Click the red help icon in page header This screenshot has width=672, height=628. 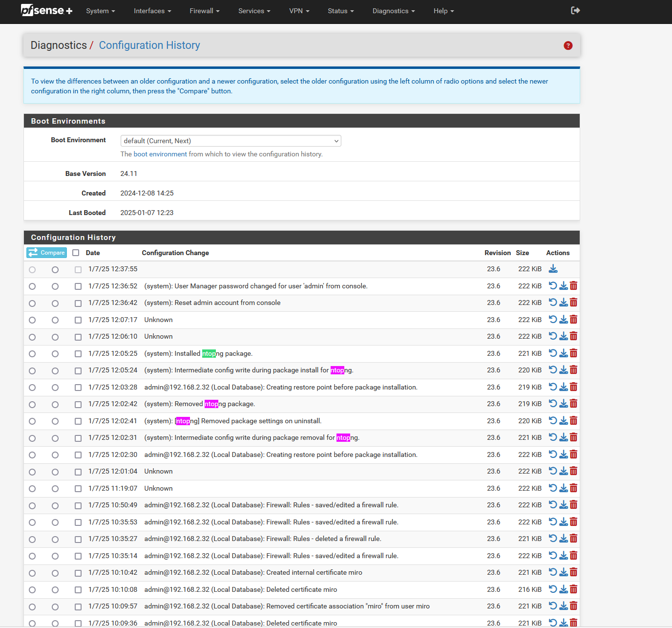pos(568,45)
